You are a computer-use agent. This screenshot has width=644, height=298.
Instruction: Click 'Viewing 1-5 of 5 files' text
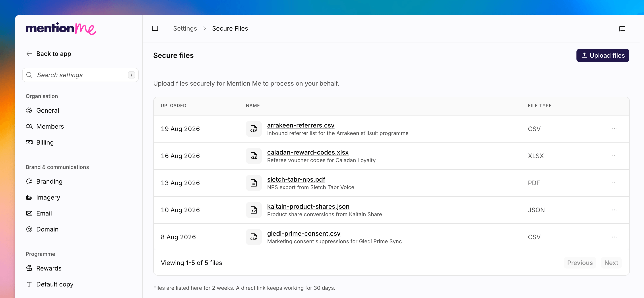191,263
